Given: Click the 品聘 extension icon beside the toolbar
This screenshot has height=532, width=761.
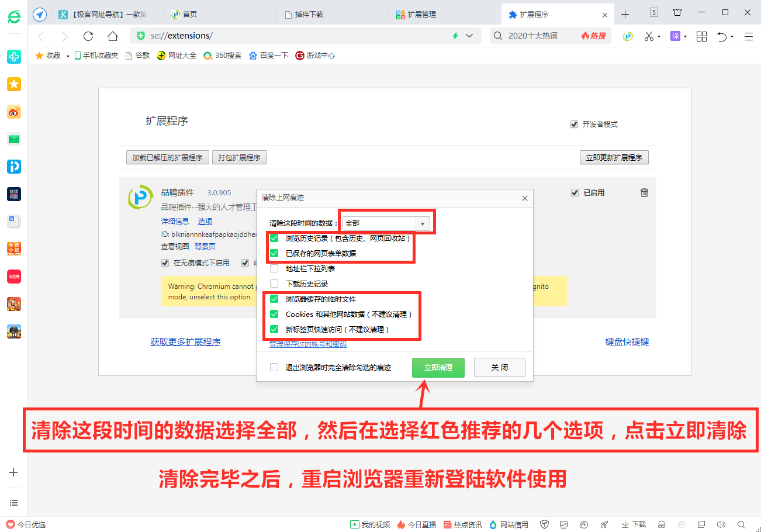Looking at the screenshot, I should 627,36.
